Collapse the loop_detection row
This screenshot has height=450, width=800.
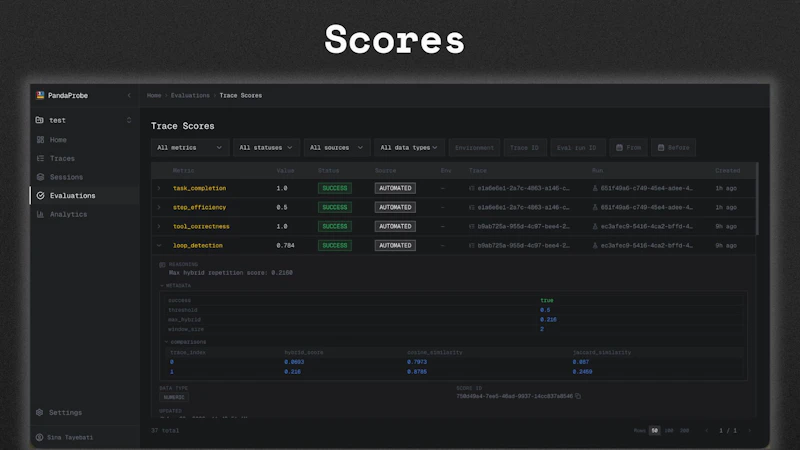click(159, 245)
